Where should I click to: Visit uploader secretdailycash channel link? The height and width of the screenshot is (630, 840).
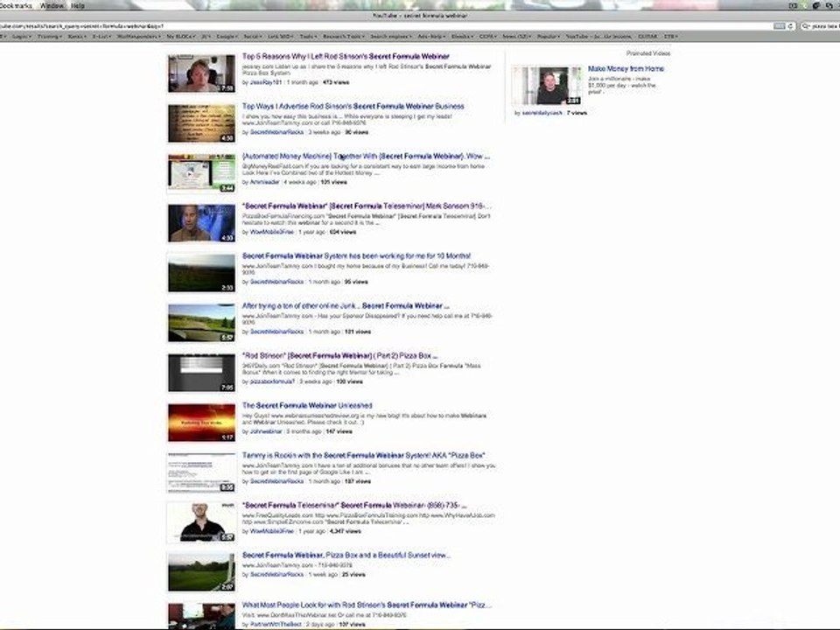542,113
